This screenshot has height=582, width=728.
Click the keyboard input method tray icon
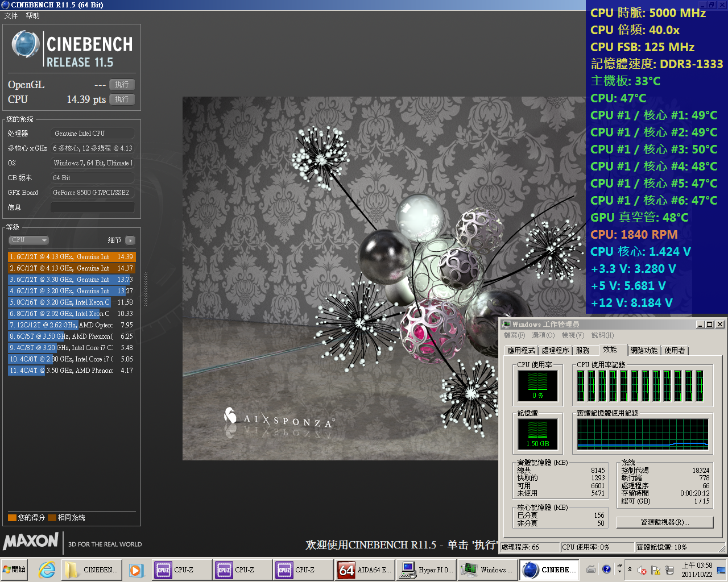click(591, 569)
